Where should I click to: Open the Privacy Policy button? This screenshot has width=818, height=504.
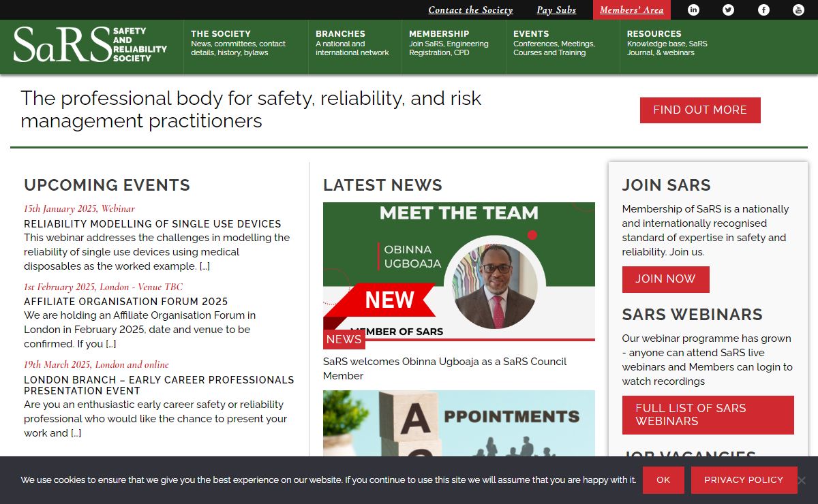pyautogui.click(x=744, y=480)
